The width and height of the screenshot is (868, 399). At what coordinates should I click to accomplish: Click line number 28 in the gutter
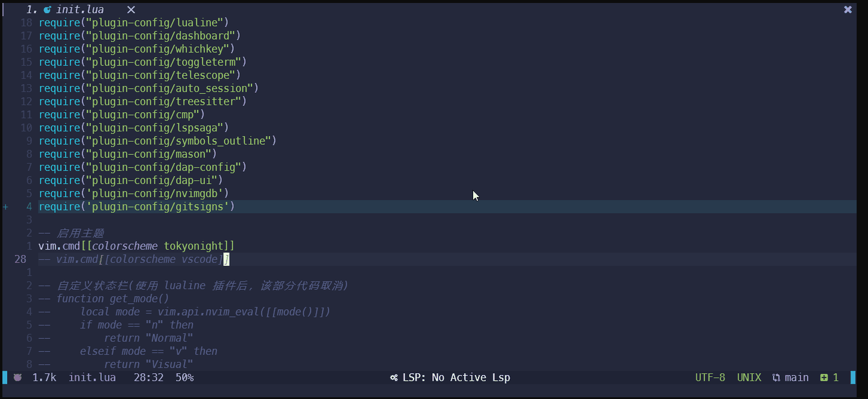tap(20, 259)
